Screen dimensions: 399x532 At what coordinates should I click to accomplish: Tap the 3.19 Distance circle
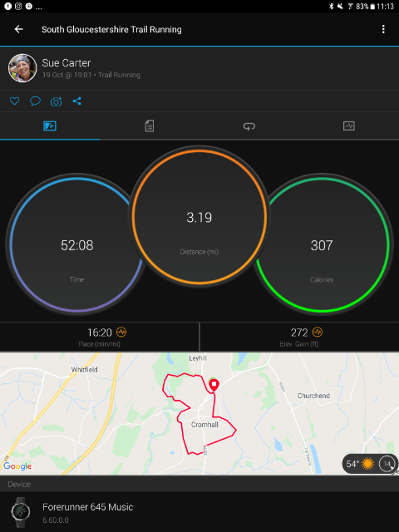pos(199,216)
